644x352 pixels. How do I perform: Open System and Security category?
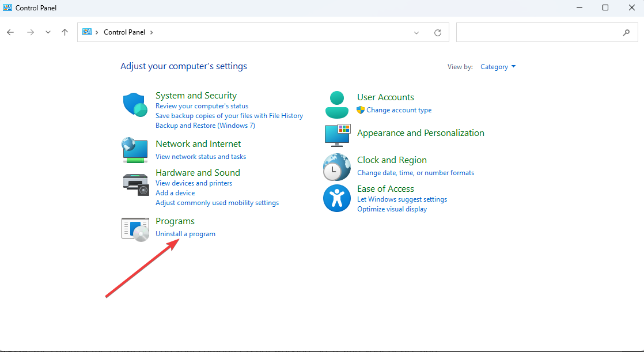pos(196,95)
